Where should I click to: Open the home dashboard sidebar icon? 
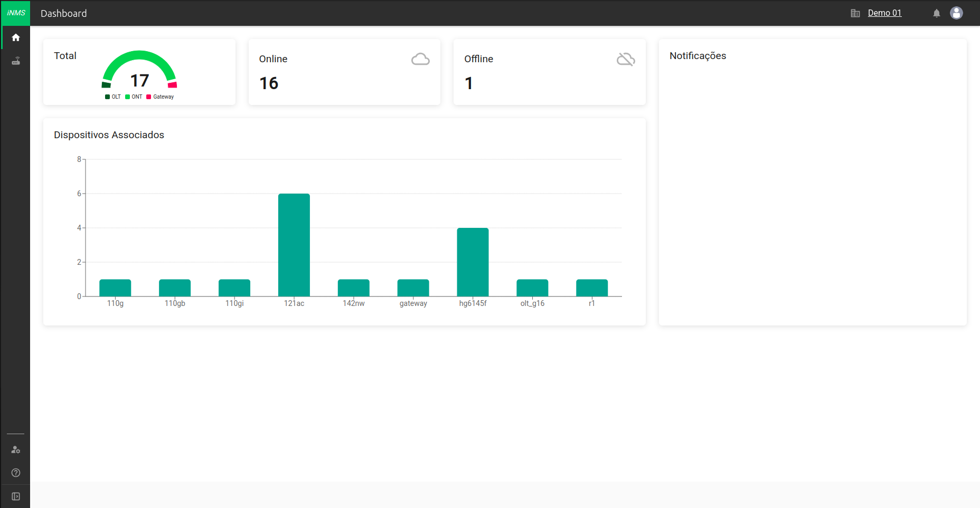point(16,37)
